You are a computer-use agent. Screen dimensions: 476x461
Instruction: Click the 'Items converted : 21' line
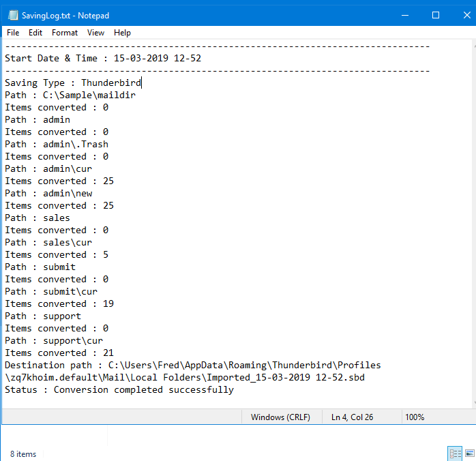[59, 353]
